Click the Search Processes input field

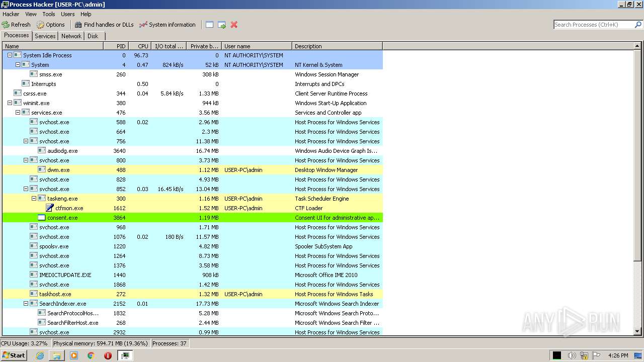click(x=594, y=25)
